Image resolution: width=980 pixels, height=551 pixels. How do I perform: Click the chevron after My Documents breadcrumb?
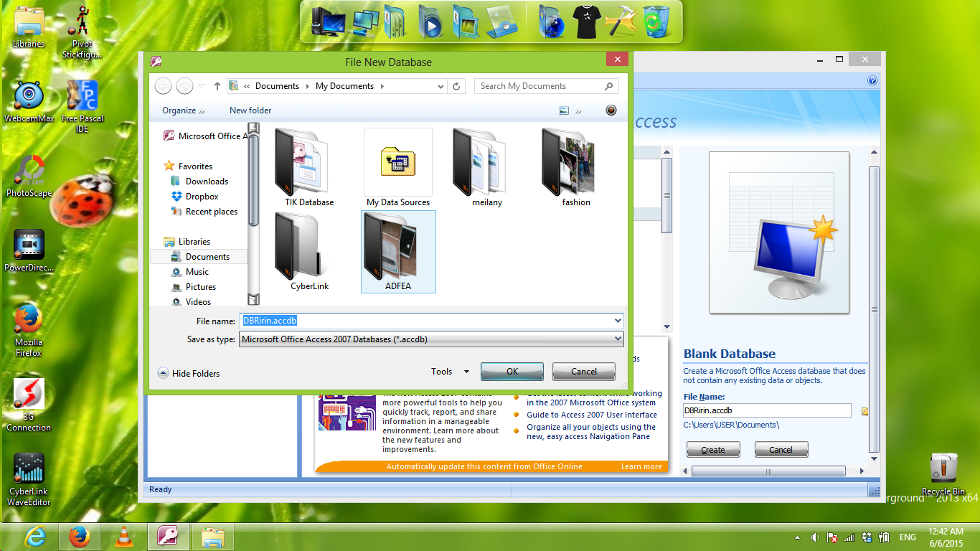click(382, 86)
